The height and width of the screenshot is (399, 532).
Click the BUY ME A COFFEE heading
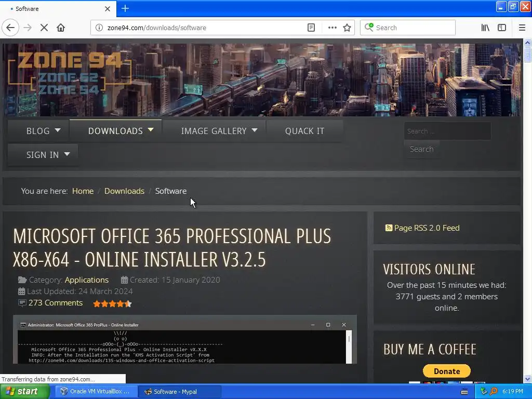430,350
